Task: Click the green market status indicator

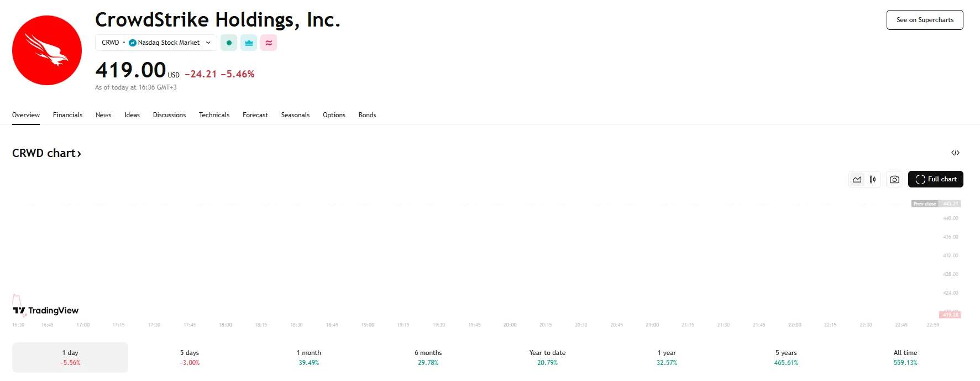Action: click(228, 42)
